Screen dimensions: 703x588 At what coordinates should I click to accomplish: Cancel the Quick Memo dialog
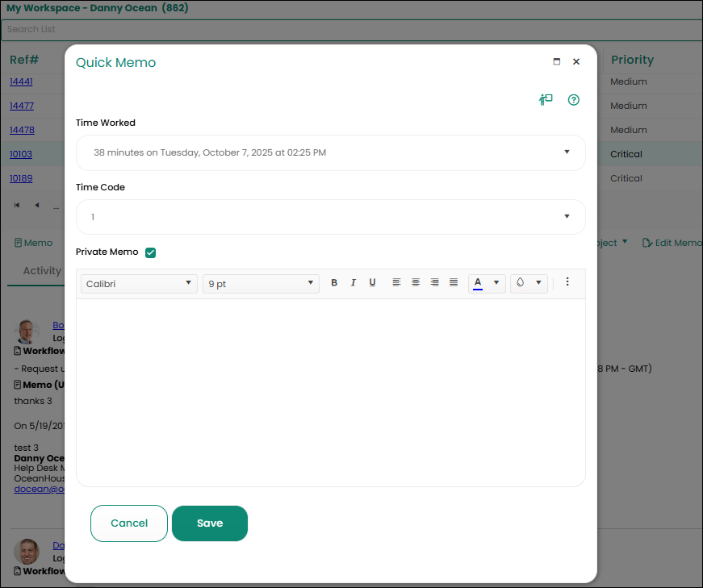[x=129, y=523]
